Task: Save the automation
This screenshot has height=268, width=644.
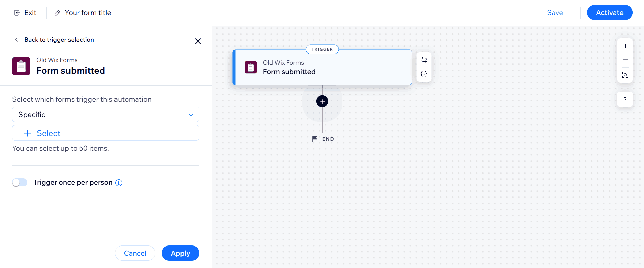Action: tap(555, 13)
